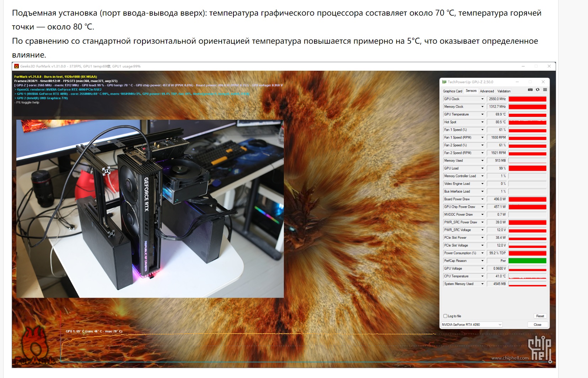Expand the GPU Temperature dropdown arrow
The height and width of the screenshot is (378, 588).
(x=482, y=114)
